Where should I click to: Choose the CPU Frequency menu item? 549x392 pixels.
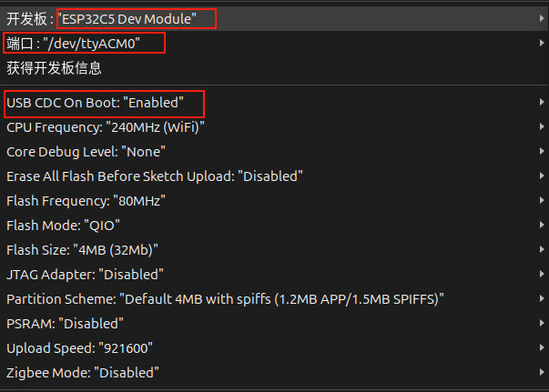[106, 127]
